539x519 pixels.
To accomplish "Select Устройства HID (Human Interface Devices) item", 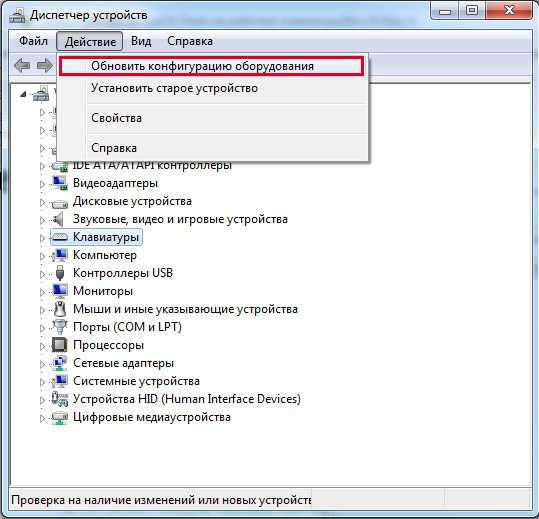I will click(x=187, y=399).
